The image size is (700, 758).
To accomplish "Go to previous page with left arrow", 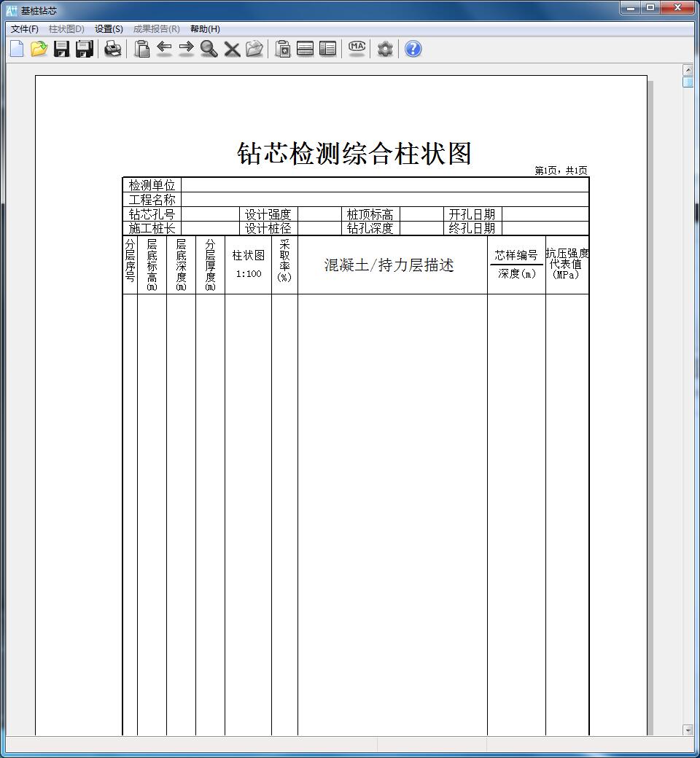I will 164,49.
